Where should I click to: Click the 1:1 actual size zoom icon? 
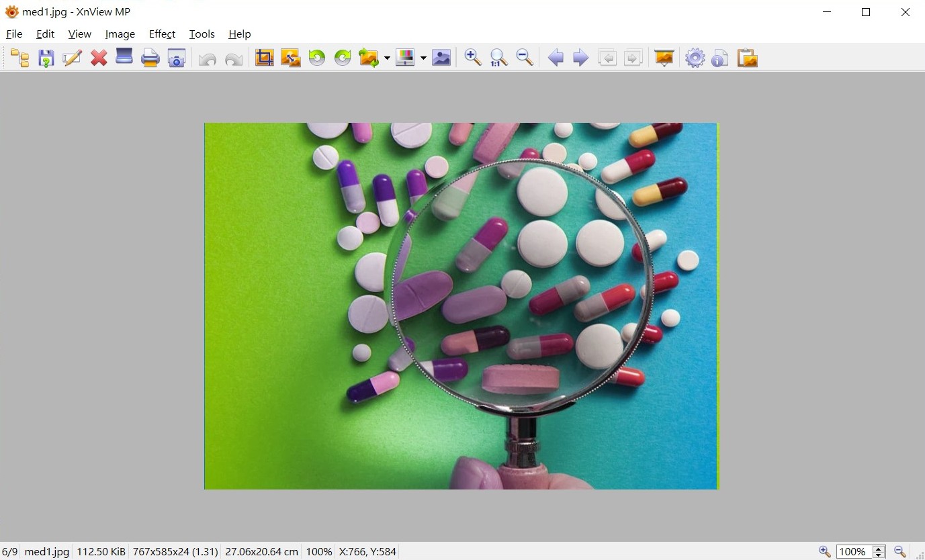(498, 58)
